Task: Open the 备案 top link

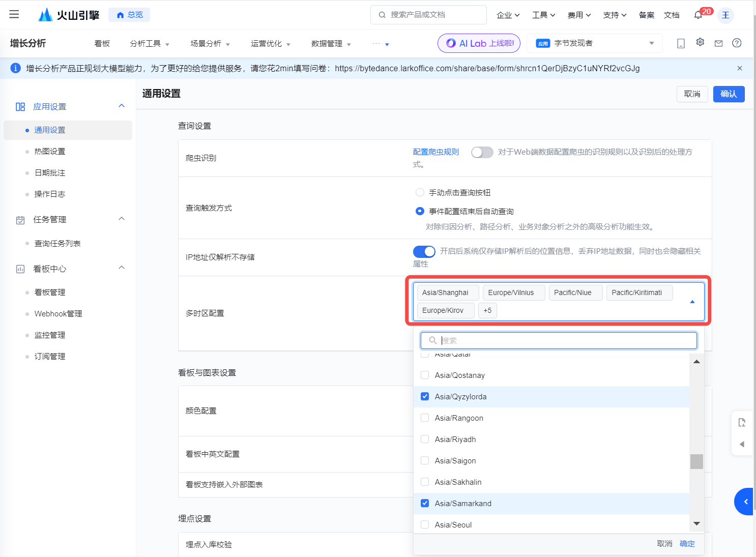Action: (647, 15)
